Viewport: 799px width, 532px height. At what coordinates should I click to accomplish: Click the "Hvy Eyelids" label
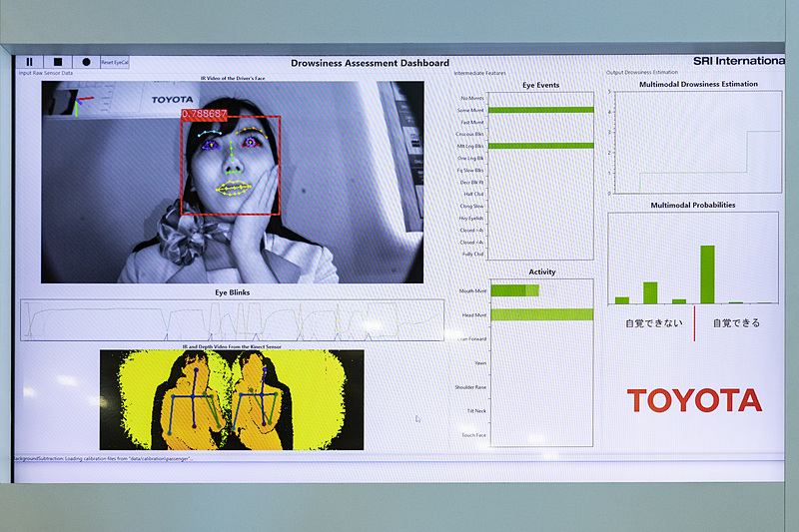pyautogui.click(x=471, y=218)
